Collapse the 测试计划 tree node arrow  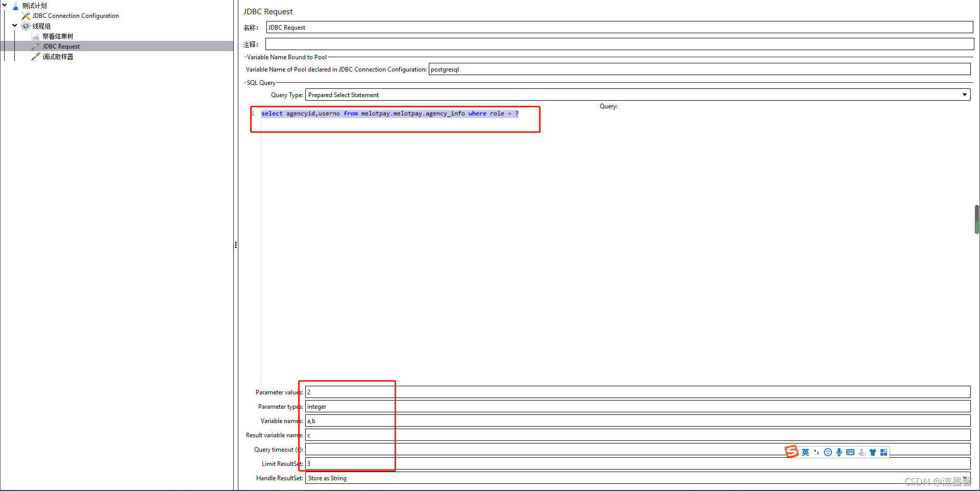pos(5,6)
